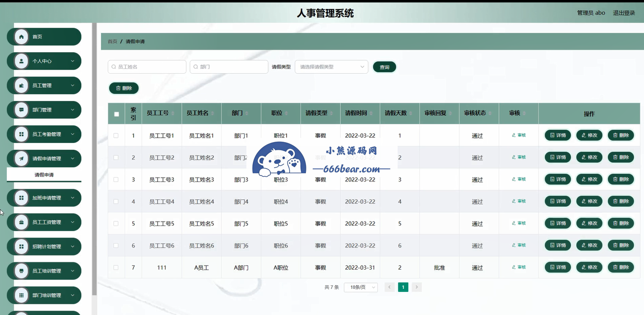Click the 审核 edit icon for A员工
Screen dimensions: 644x315
click(x=514, y=267)
